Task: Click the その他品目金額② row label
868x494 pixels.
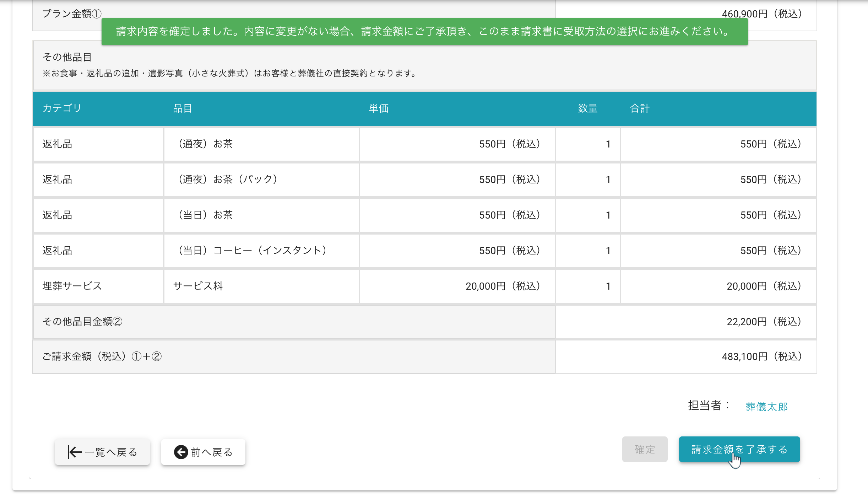Action: click(82, 322)
